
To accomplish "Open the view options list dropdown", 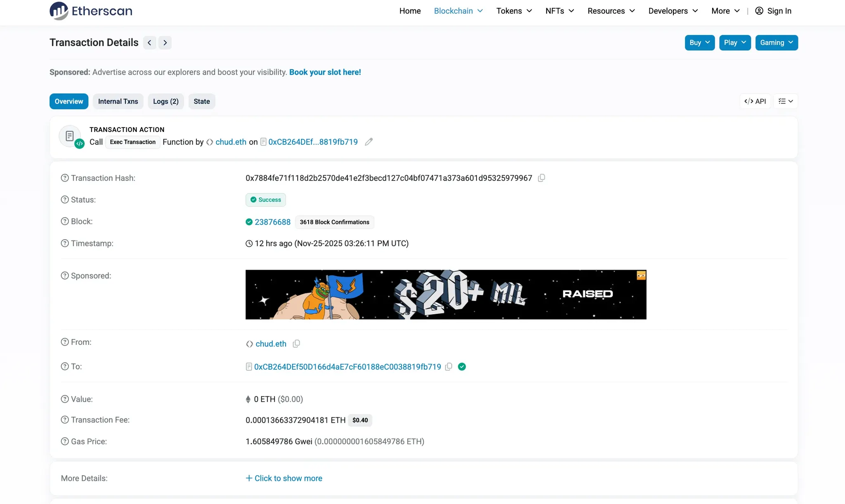I will click(785, 101).
